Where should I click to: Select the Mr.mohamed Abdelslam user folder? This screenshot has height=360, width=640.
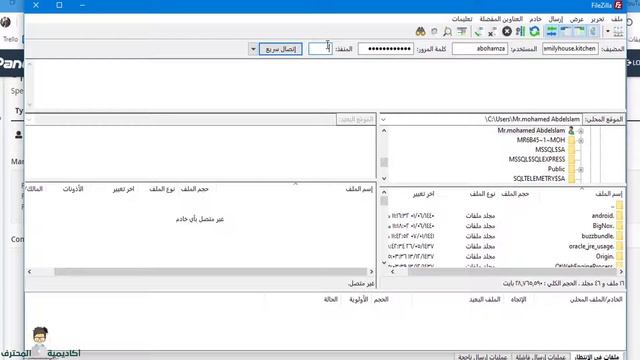tap(531, 131)
